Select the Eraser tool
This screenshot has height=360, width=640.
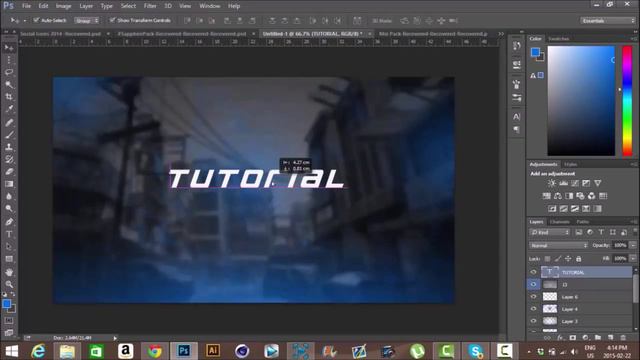click(9, 172)
